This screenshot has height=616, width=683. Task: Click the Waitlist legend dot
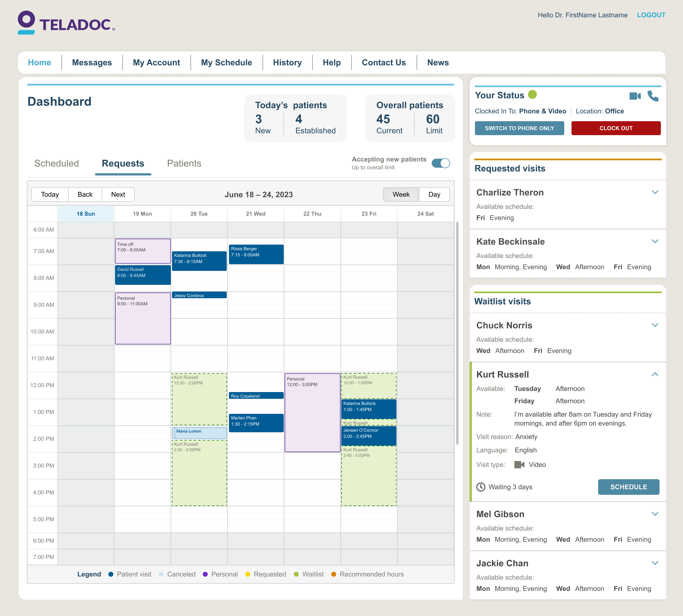pyautogui.click(x=297, y=574)
